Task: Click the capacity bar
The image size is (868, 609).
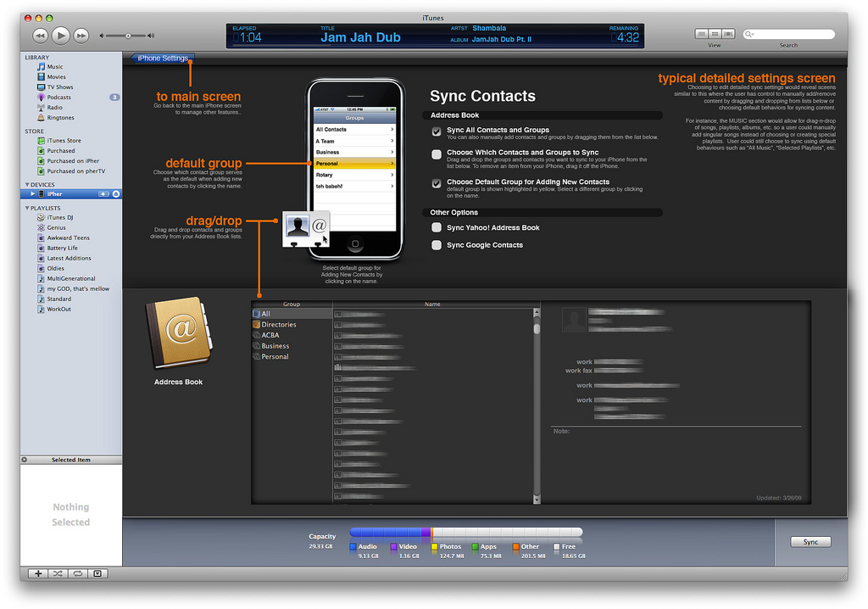Action: [x=466, y=533]
